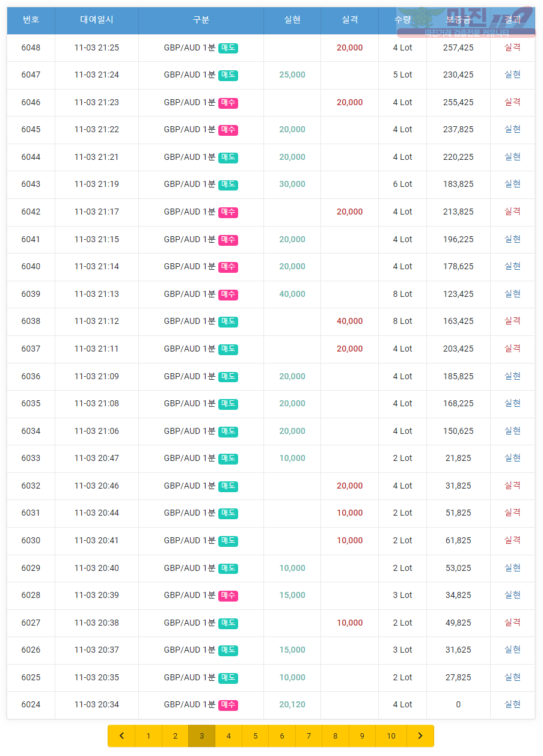Jump to page 10 in pagination
This screenshot has width=543, height=756.
(x=391, y=736)
